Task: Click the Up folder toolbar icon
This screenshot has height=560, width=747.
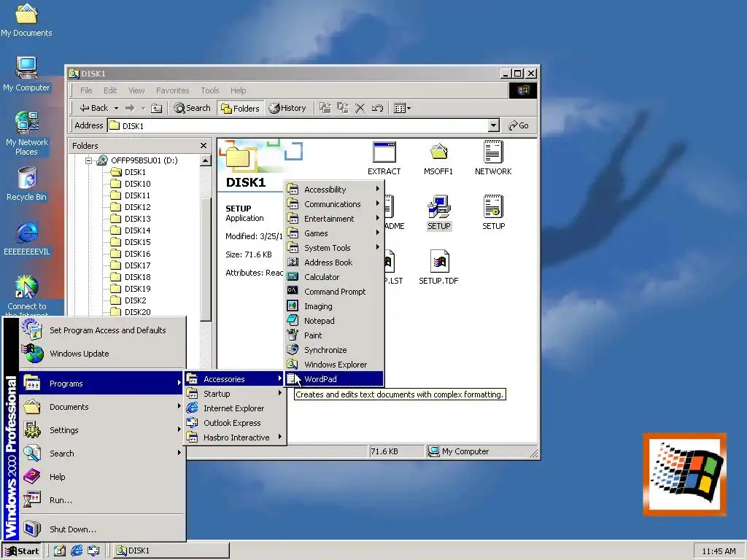Action: click(156, 108)
